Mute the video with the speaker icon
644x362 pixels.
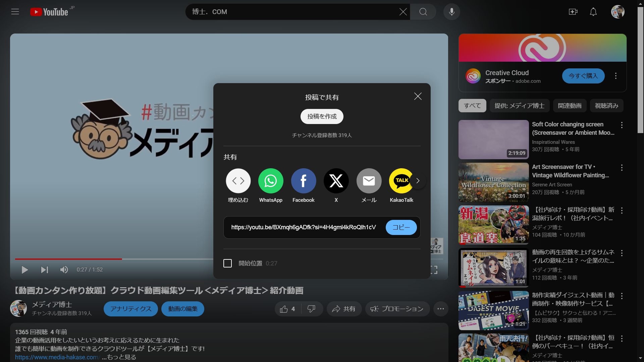64,269
